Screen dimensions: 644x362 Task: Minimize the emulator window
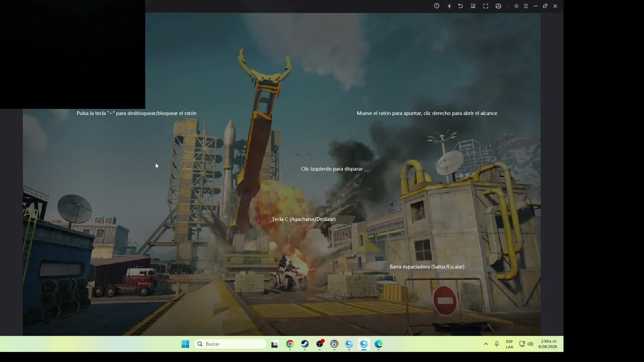(x=535, y=6)
